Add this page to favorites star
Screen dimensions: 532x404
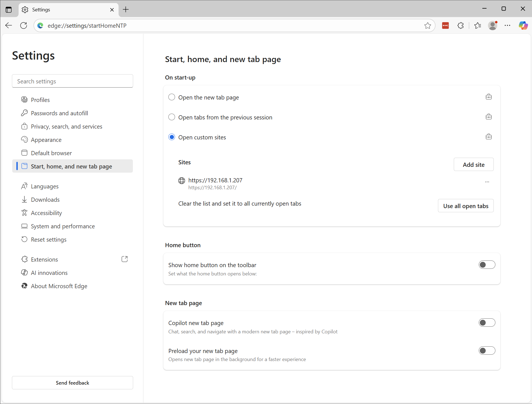pos(427,25)
